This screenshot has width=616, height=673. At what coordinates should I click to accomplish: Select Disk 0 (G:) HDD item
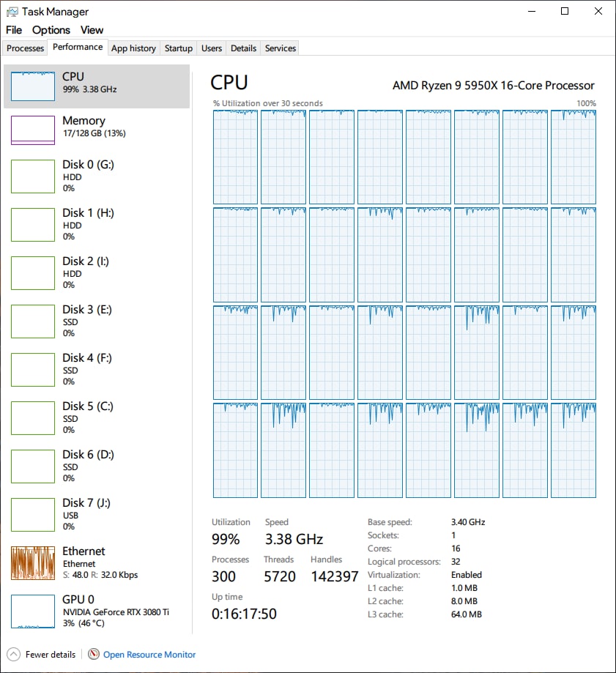click(97, 176)
